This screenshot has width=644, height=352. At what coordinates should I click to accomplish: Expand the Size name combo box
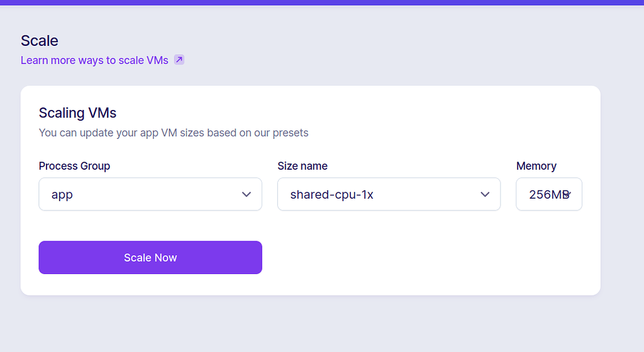point(388,194)
